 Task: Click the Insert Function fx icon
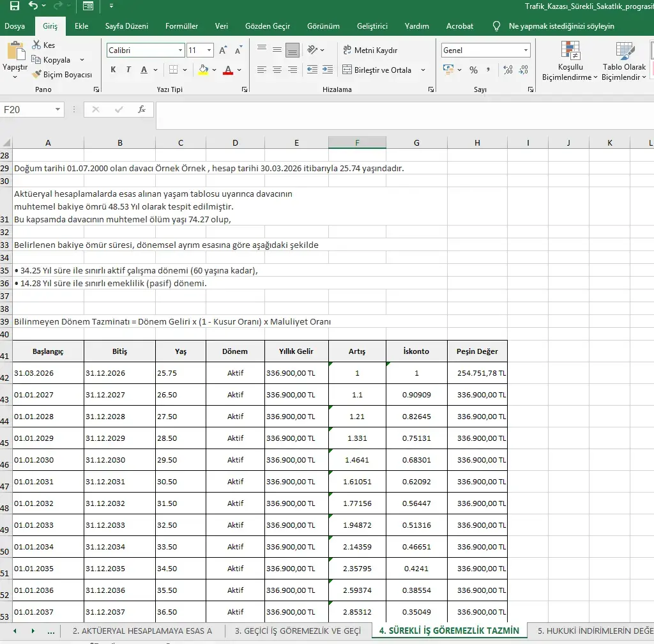[142, 109]
